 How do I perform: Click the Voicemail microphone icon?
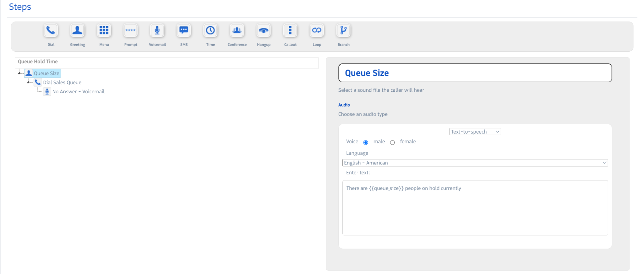click(x=157, y=31)
